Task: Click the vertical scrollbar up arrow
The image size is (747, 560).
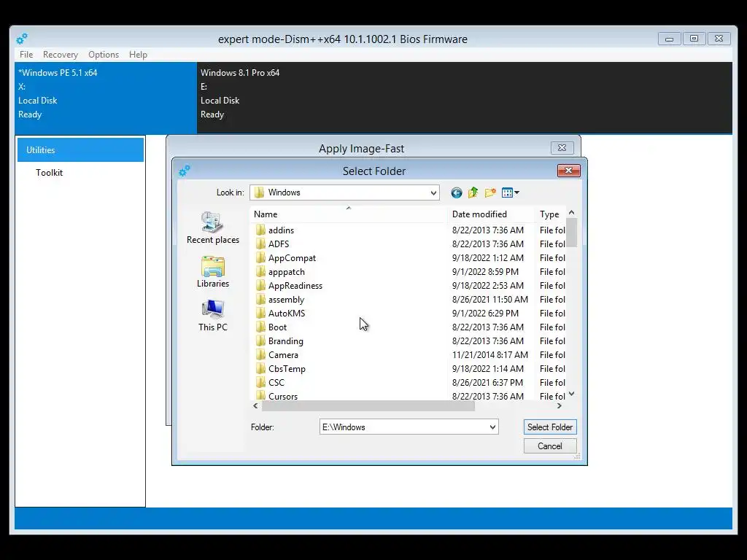Action: click(572, 212)
